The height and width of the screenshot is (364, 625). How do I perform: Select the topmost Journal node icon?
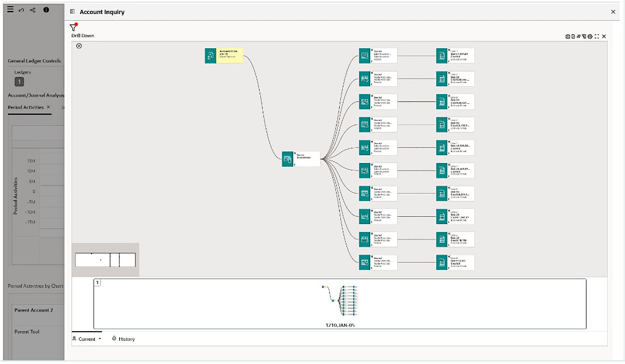click(x=364, y=56)
